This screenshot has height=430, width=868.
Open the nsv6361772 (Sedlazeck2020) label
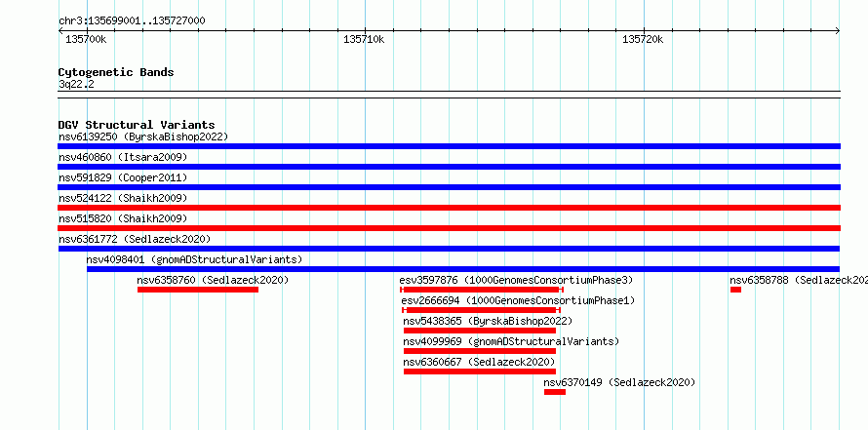click(135, 239)
